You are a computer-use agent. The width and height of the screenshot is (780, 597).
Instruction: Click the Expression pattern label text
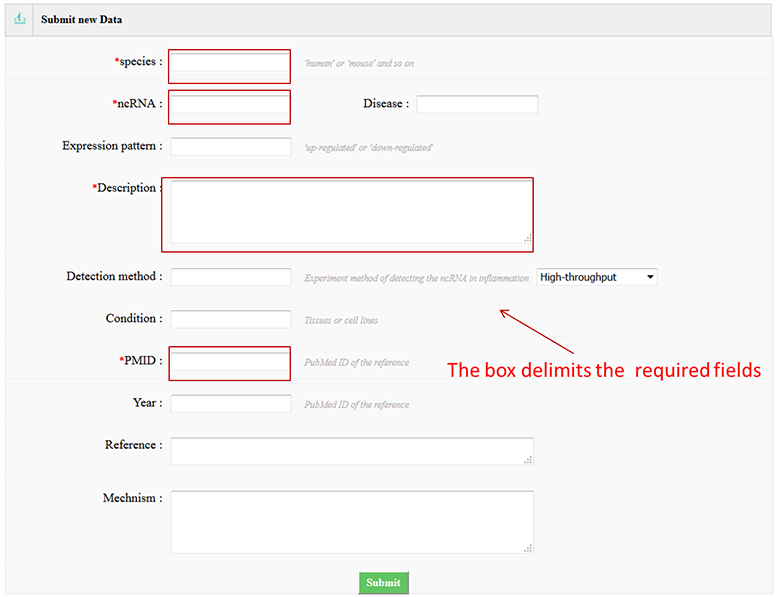click(x=112, y=146)
